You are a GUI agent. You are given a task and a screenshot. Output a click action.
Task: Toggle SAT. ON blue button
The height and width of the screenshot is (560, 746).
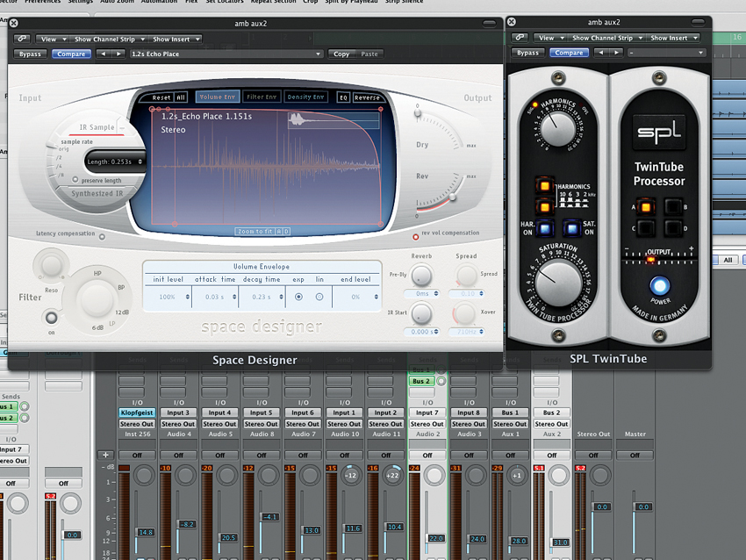tap(571, 229)
